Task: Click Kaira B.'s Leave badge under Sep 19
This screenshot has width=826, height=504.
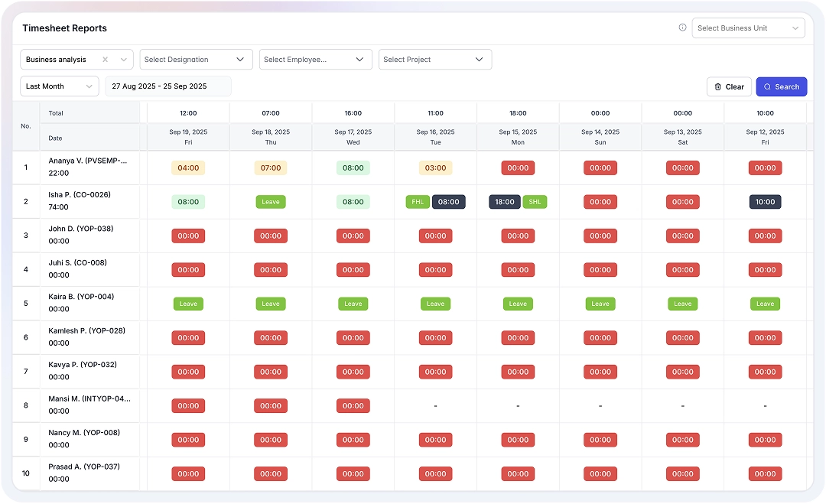Action: pyautogui.click(x=188, y=304)
